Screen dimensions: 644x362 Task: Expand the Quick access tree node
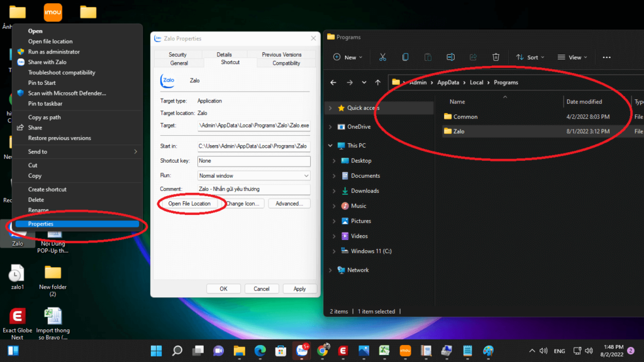331,108
